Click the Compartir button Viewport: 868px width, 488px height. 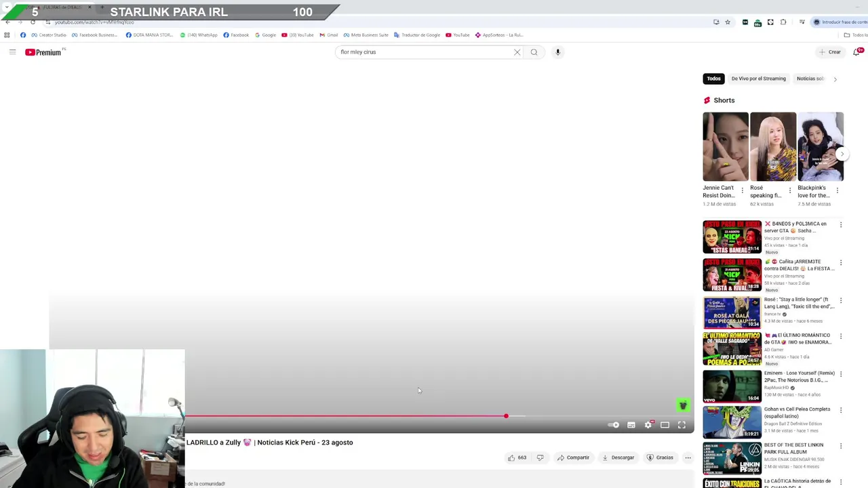point(573,457)
